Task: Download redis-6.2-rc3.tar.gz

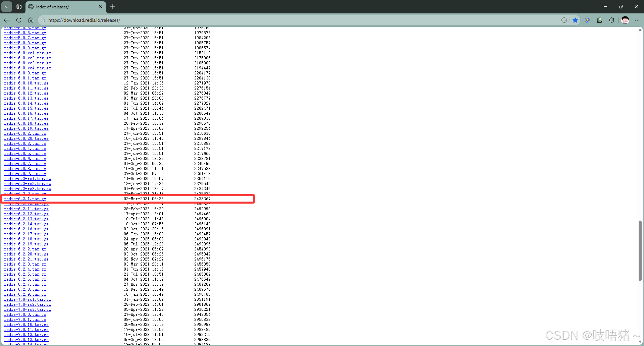Action: [28, 189]
